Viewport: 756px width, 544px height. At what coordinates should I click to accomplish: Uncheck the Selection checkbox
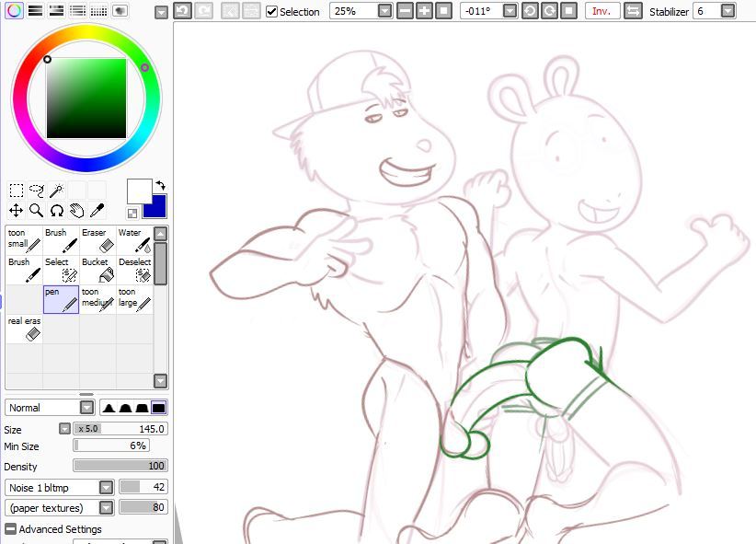click(272, 12)
